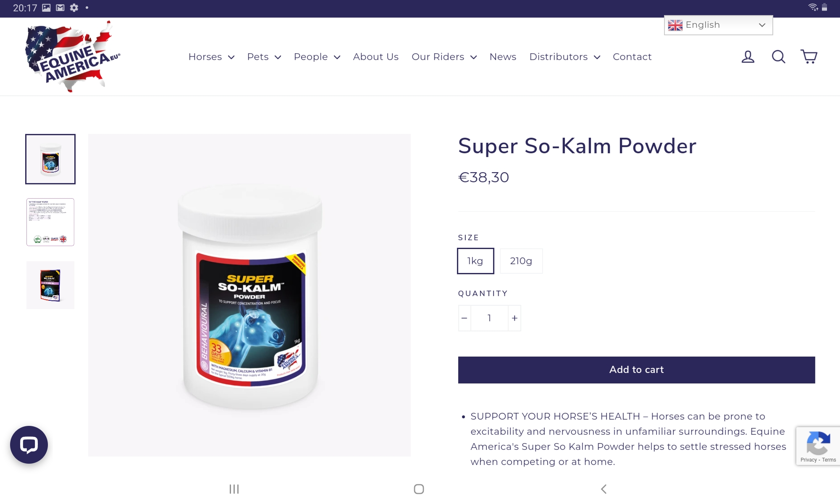Open the Contact page link
Screen dimensions: 840x504
pos(632,57)
